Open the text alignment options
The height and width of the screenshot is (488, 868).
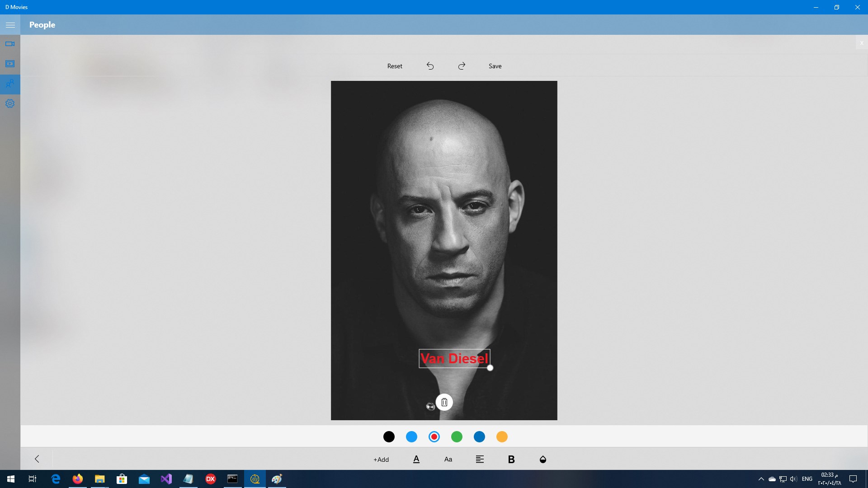(480, 459)
